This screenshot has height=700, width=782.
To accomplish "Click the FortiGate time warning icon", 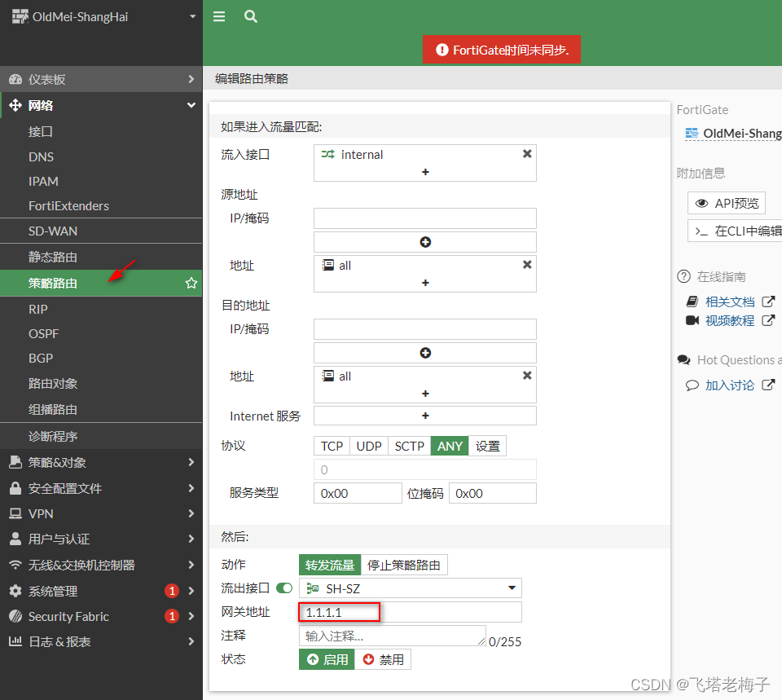I will coord(442,50).
